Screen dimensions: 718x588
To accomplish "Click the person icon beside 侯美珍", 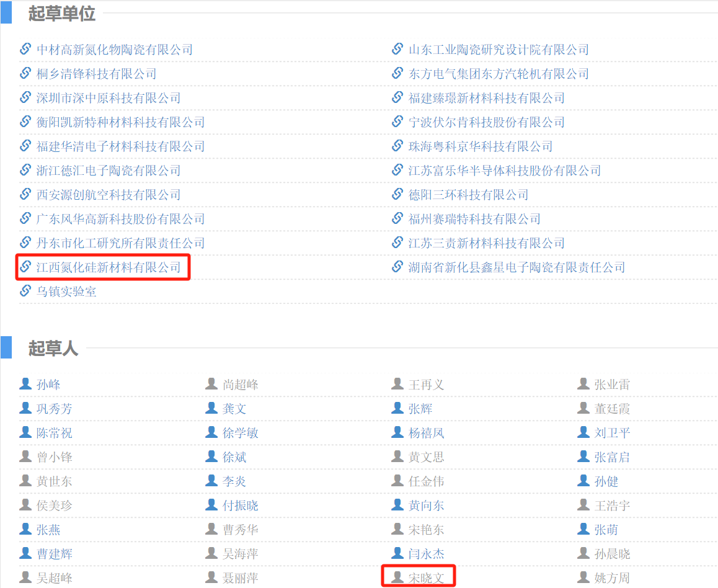I will pyautogui.click(x=25, y=505).
